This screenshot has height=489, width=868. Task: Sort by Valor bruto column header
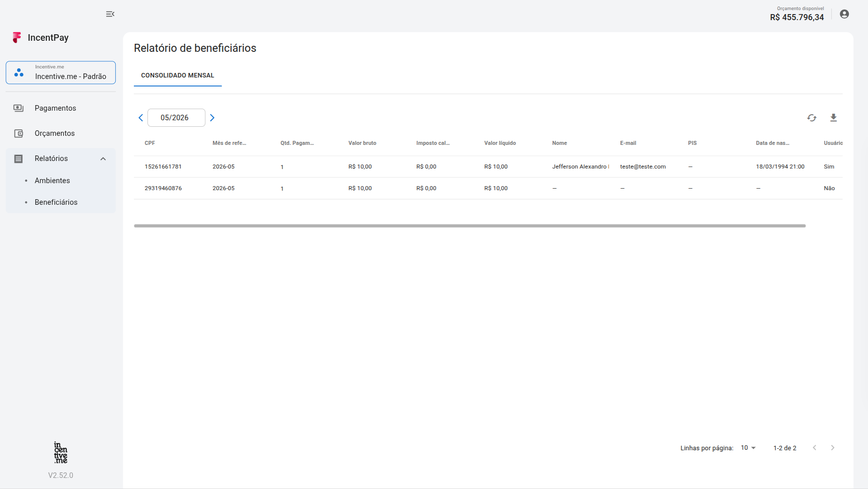pyautogui.click(x=362, y=143)
